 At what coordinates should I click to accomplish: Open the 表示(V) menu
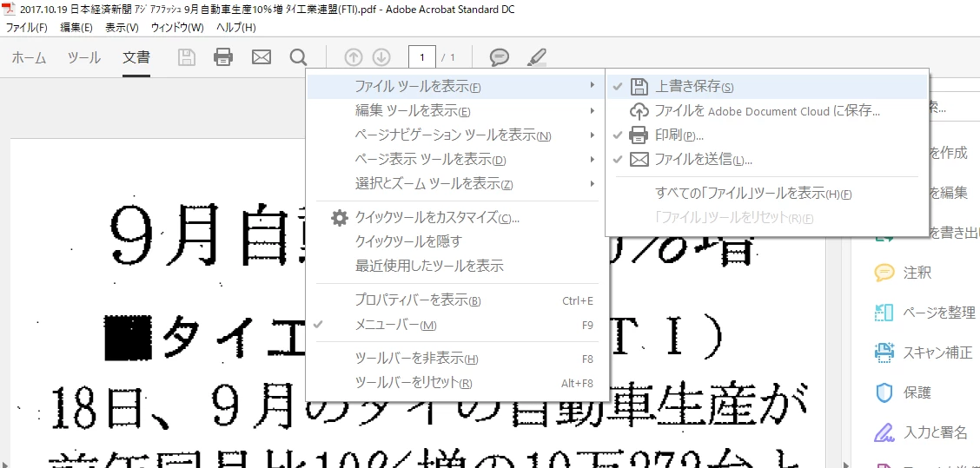122,28
